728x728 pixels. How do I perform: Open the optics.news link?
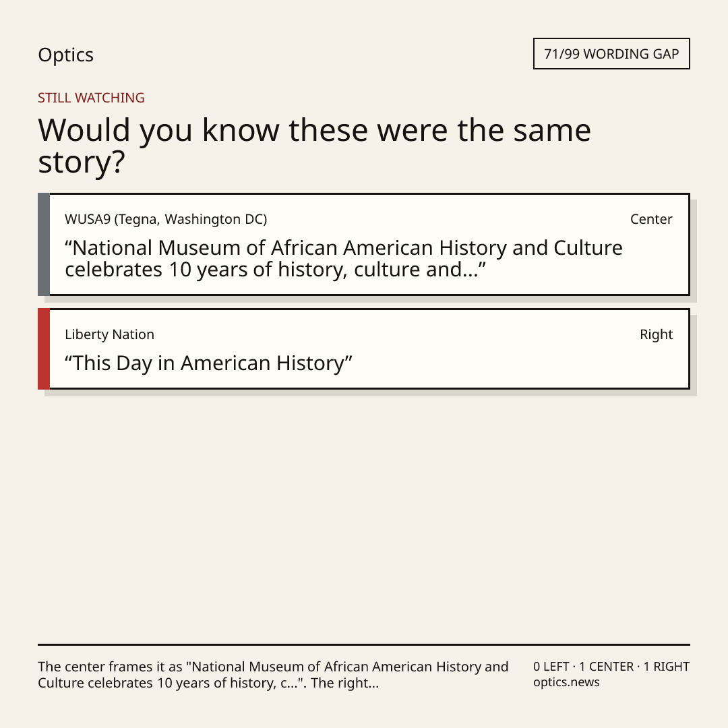click(x=566, y=682)
